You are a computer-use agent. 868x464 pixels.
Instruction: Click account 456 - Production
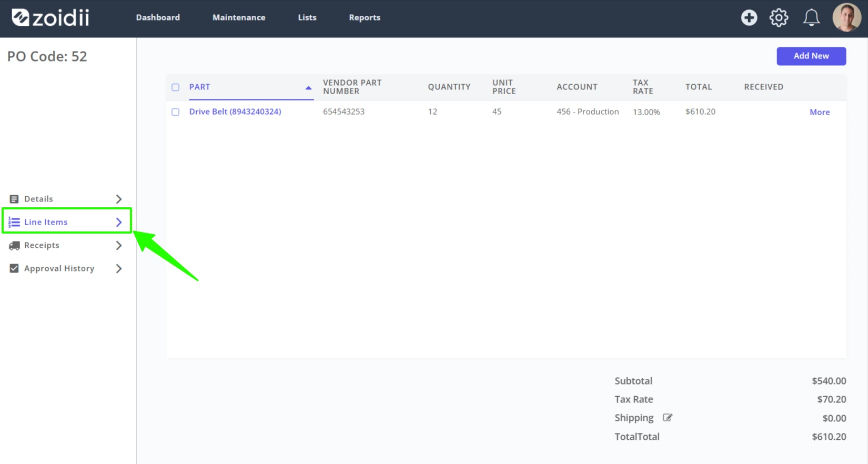[588, 112]
